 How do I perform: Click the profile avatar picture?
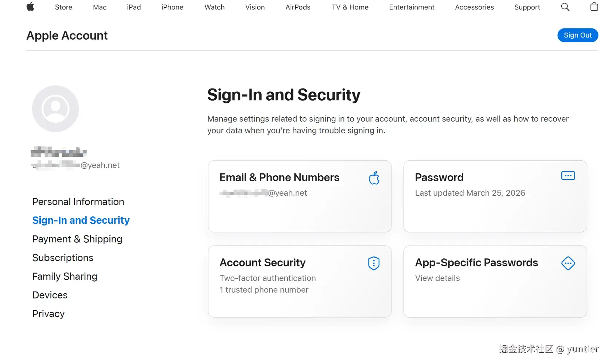[55, 108]
